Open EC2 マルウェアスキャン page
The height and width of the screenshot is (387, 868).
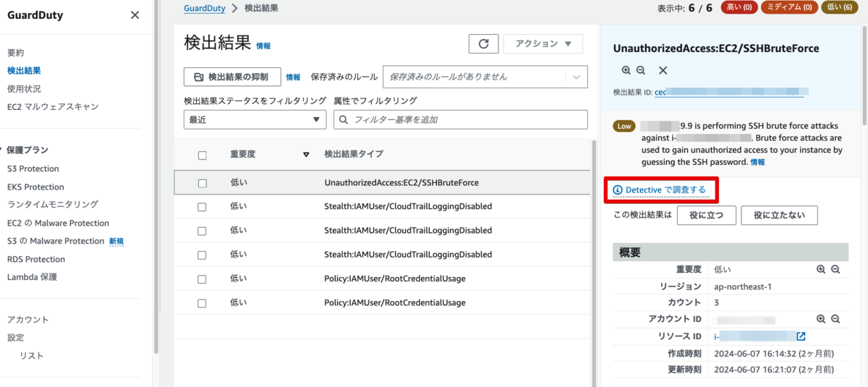53,107
